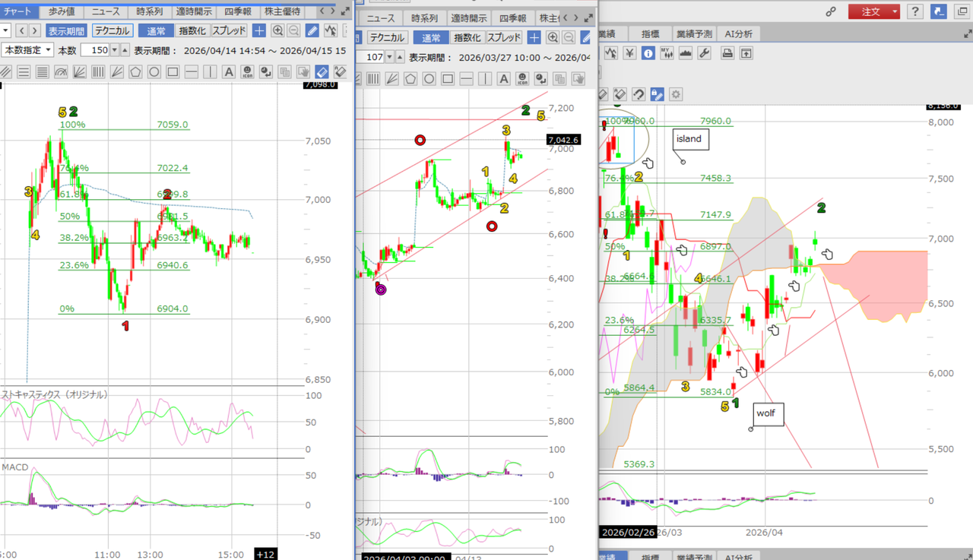The width and height of the screenshot is (973, 560).
Task: Toggle the スプレッド mode in middle chart
Action: (503, 37)
